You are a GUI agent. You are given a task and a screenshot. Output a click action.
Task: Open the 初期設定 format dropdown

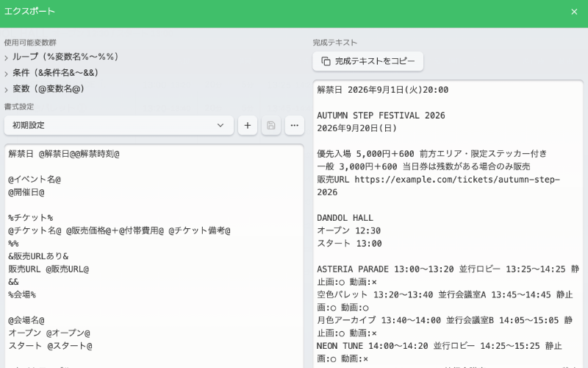tap(119, 125)
